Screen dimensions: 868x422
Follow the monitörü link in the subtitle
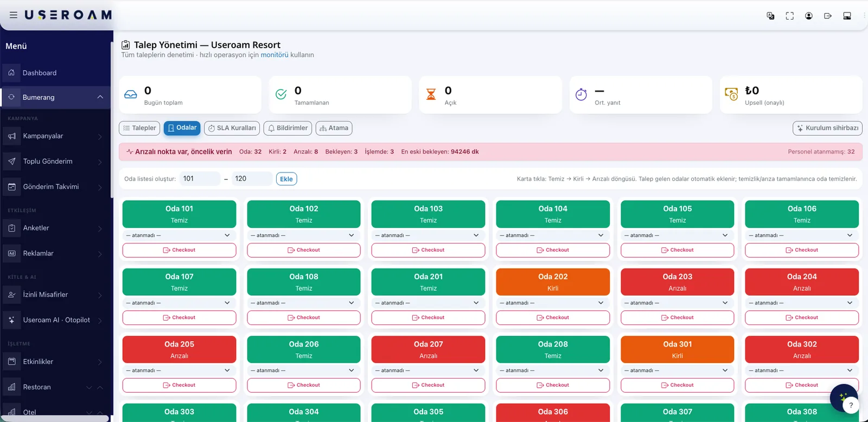tap(275, 55)
